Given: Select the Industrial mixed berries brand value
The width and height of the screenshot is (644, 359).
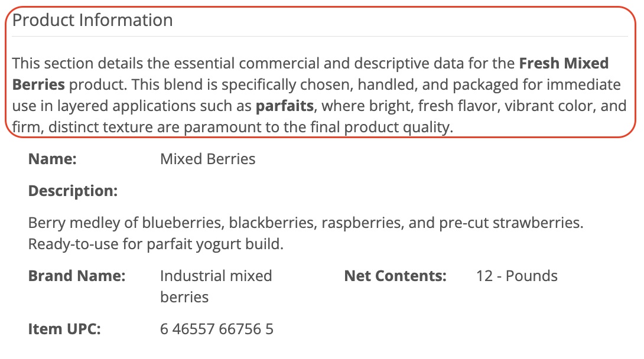Looking at the screenshot, I should click(216, 286).
